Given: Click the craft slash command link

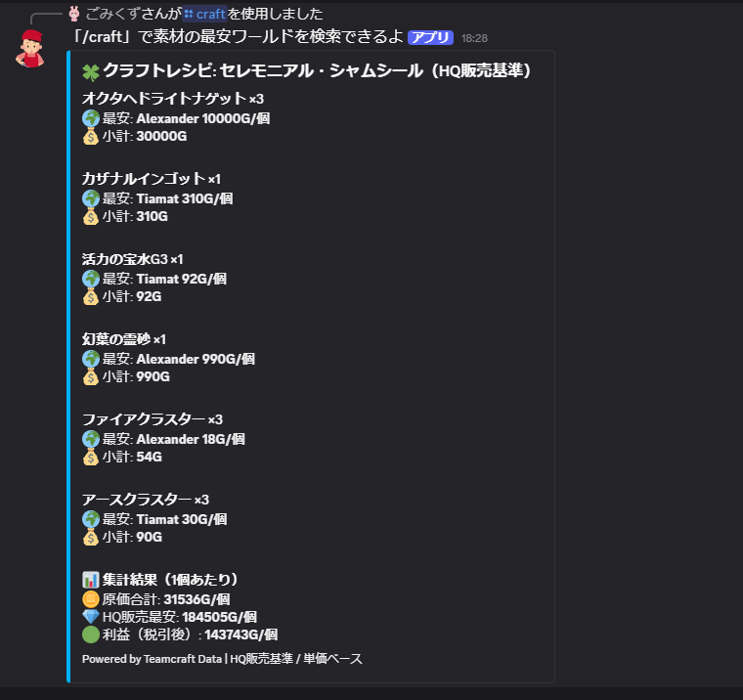Looking at the screenshot, I should tap(205, 15).
